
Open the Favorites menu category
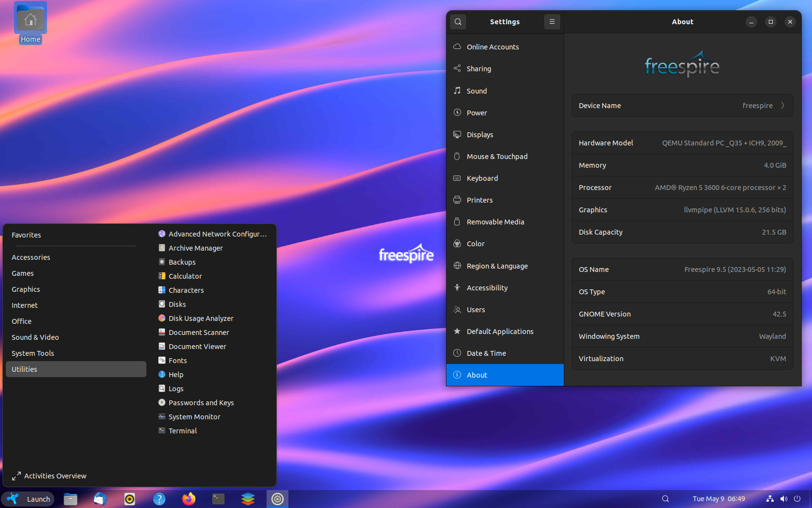[76, 235]
